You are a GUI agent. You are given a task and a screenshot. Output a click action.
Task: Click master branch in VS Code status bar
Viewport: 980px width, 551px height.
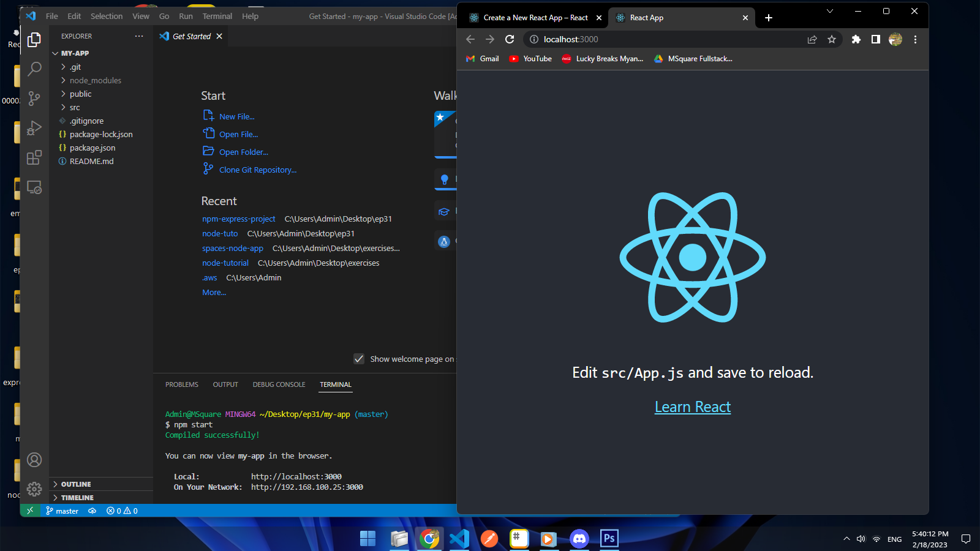(62, 511)
